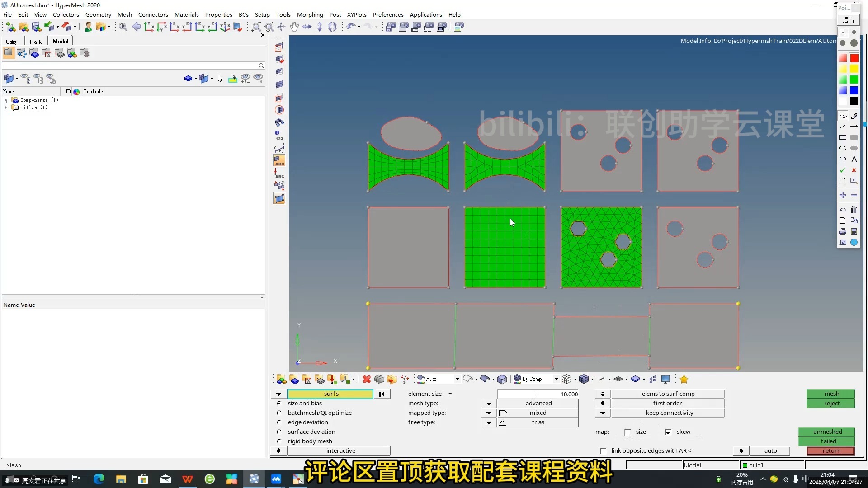
Task: Click the renumber icon in bottom toolbar
Action: pos(405,380)
